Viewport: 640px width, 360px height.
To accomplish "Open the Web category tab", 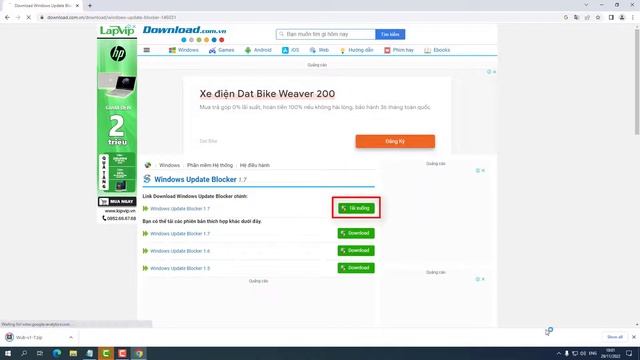I will click(x=319, y=50).
